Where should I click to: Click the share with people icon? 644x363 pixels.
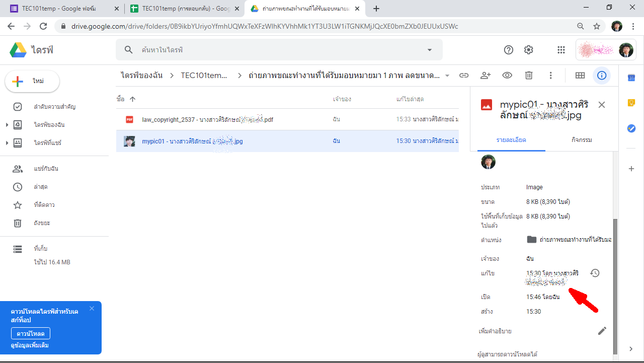[x=486, y=76]
